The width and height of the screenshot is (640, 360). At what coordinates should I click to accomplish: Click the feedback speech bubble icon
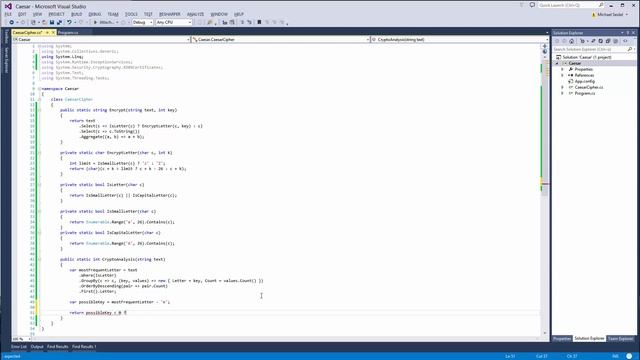tap(532, 5)
